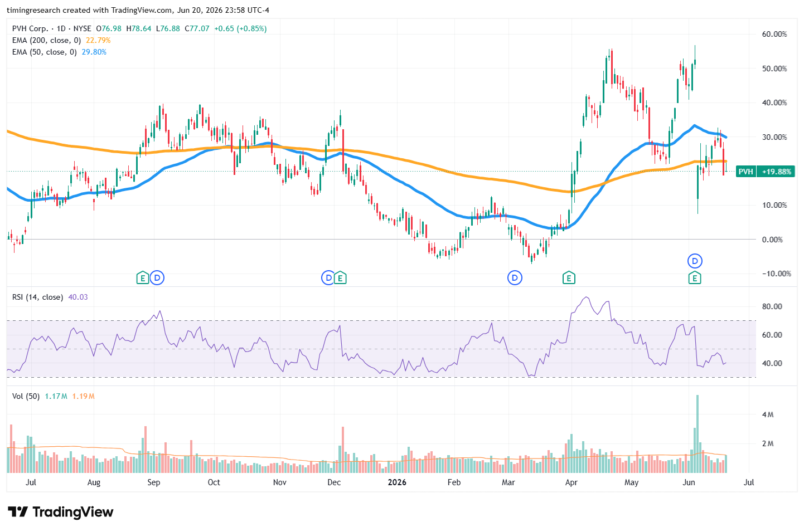The image size is (804, 532).
Task: Select the EMA (50, close, 0) legend
Action: 45,52
